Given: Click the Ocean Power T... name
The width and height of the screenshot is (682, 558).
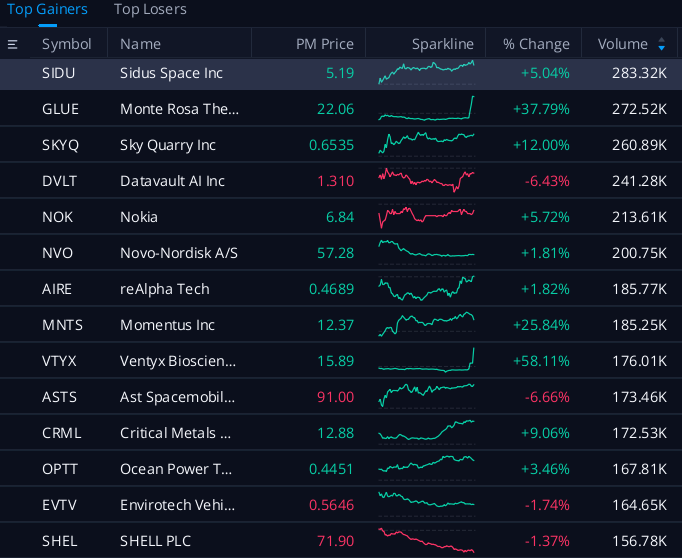Looking at the screenshot, I should point(176,469).
